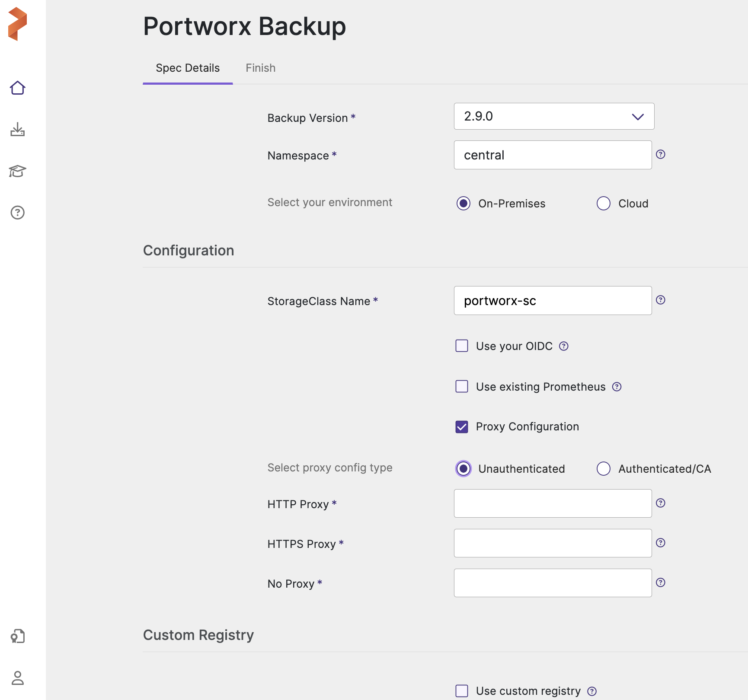The image size is (748, 700).
Task: Click the Configuration section heading
Action: coord(189,251)
